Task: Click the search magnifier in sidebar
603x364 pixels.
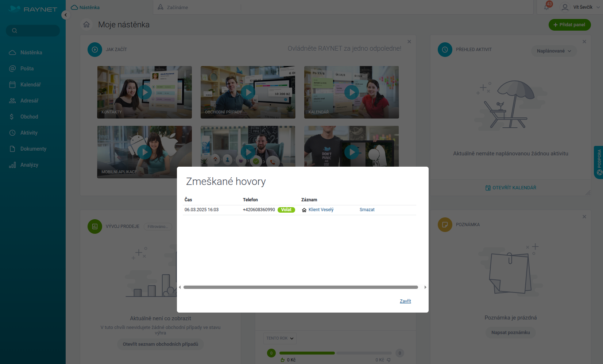Action: [15, 31]
